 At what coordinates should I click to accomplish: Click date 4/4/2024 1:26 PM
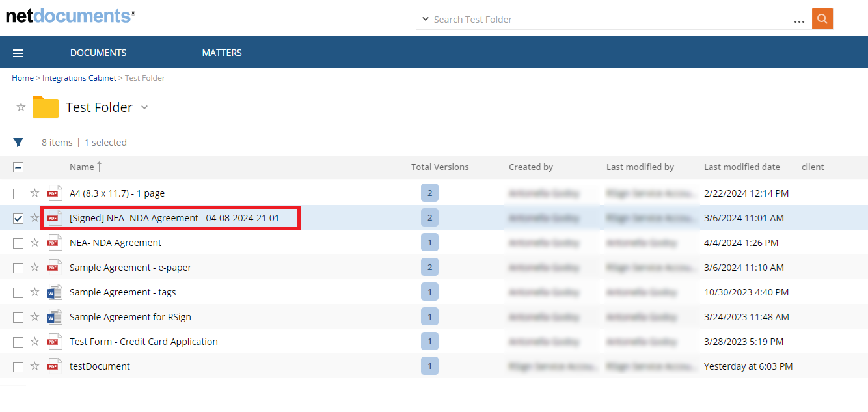click(x=741, y=243)
